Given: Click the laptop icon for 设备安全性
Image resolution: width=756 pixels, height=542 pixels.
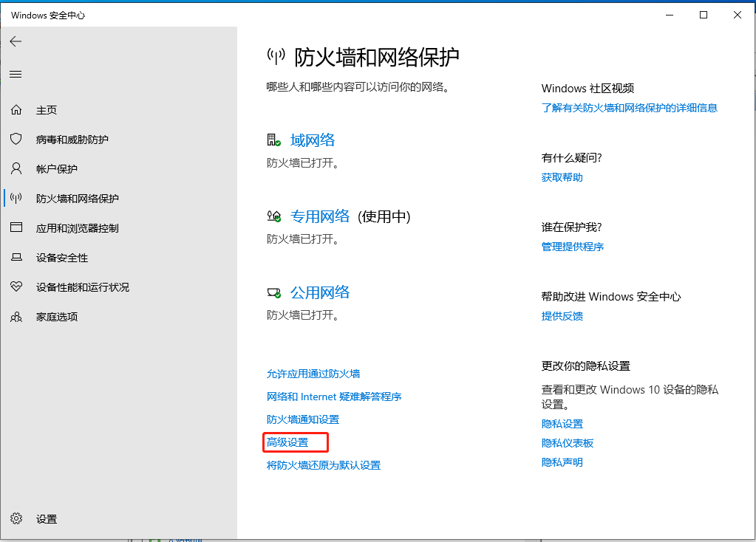Looking at the screenshot, I should tap(16, 257).
